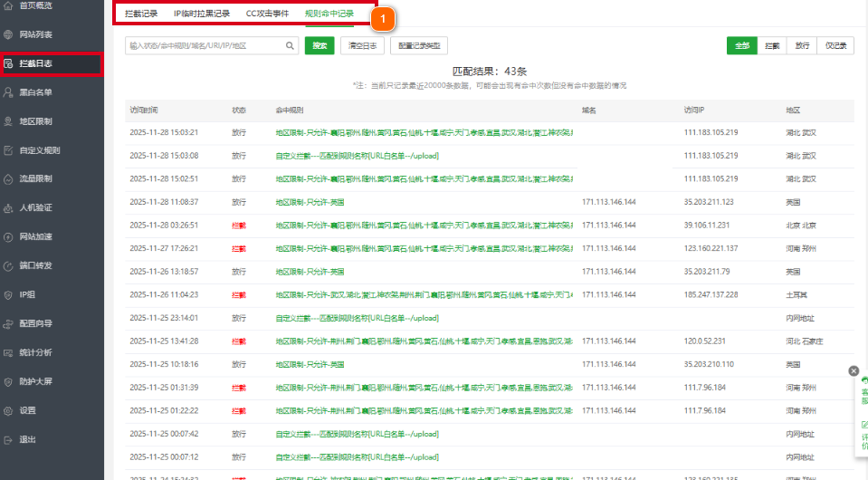Close the floating customer service widget
Image resolution: width=868 pixels, height=480 pixels.
coord(854,371)
